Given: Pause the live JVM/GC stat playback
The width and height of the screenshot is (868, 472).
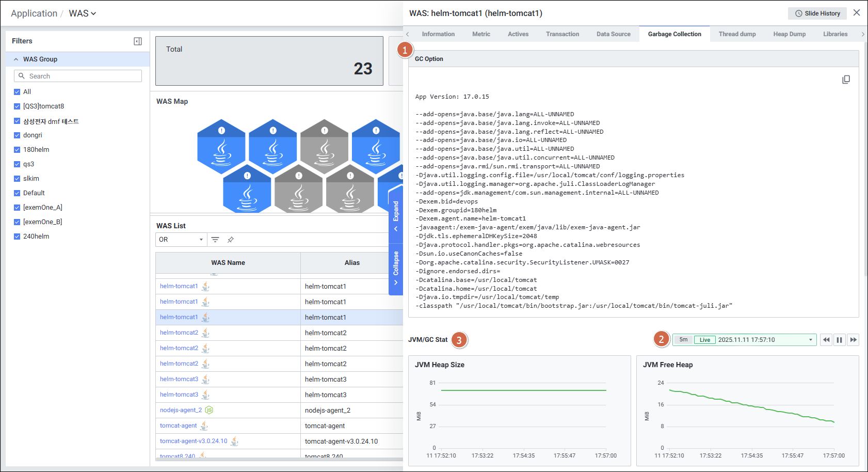Looking at the screenshot, I should pyautogui.click(x=839, y=340).
